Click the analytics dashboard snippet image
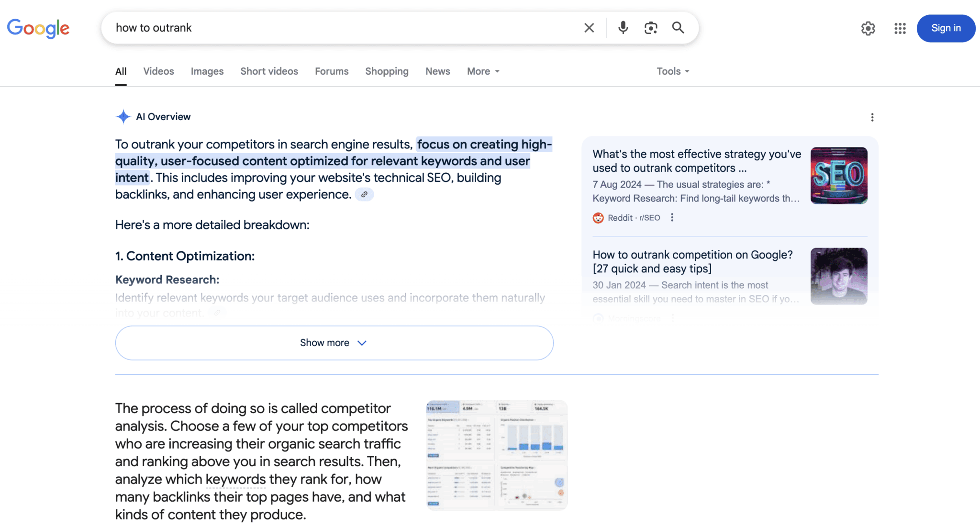The width and height of the screenshot is (980, 529). point(497,455)
